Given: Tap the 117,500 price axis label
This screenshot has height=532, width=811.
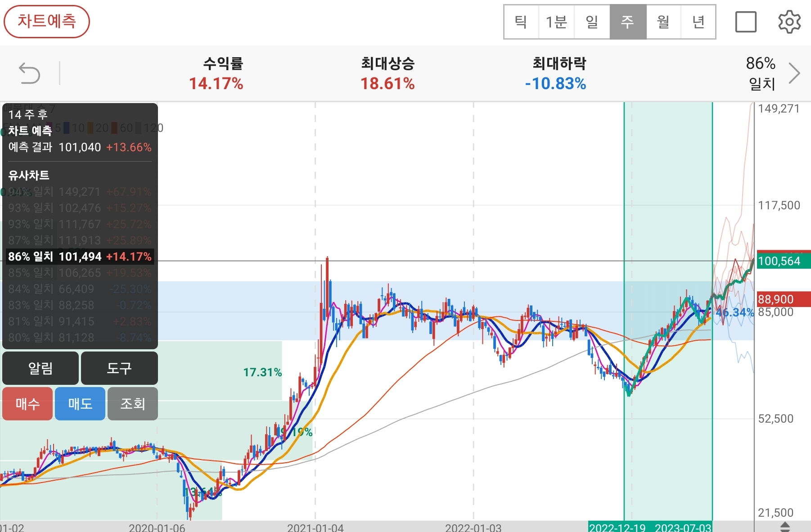Looking at the screenshot, I should click(x=779, y=205).
